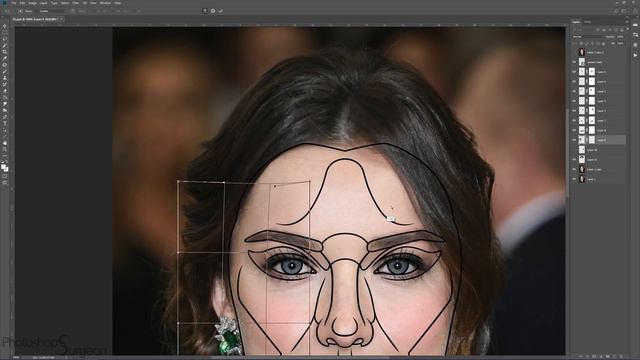Viewport: 640px width, 360px height.
Task: Select the Zoom tool
Action: (4, 149)
